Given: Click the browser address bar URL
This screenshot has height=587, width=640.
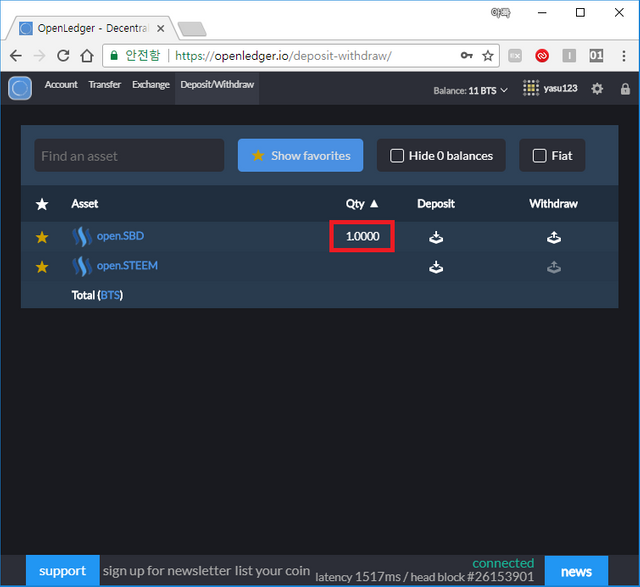Looking at the screenshot, I should tap(283, 56).
